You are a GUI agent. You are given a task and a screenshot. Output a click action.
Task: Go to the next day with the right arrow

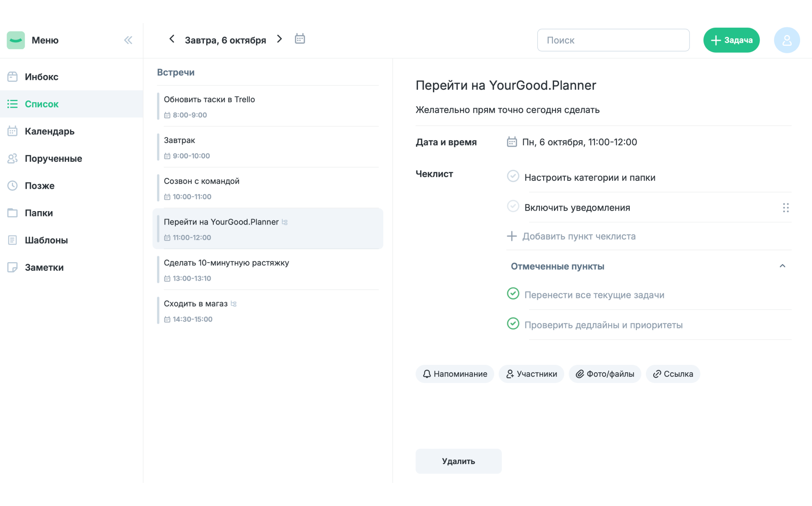coord(279,39)
